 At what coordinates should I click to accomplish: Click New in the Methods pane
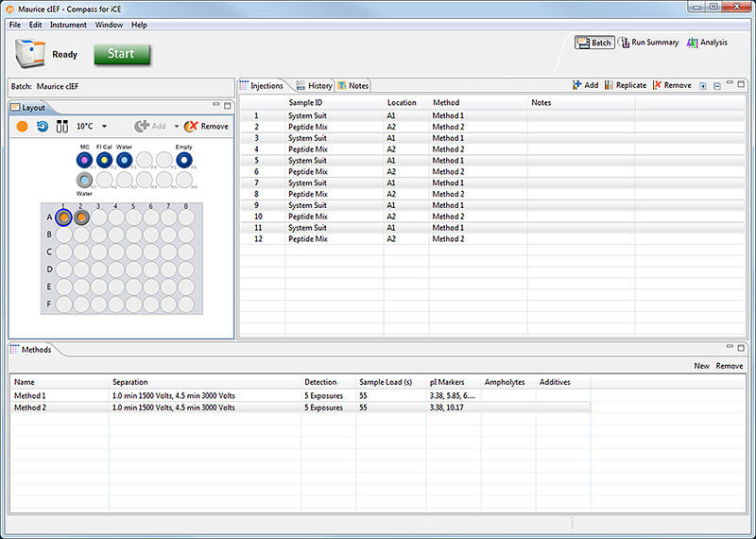pyautogui.click(x=701, y=366)
